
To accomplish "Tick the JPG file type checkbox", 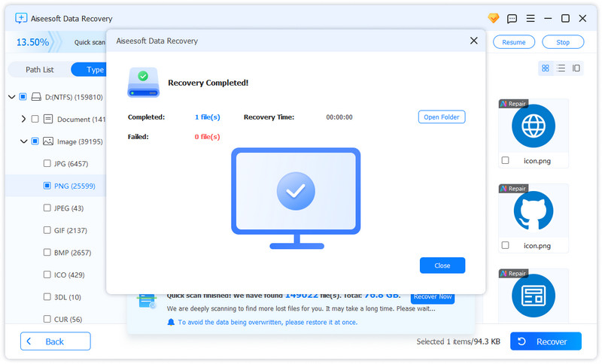I will point(47,163).
